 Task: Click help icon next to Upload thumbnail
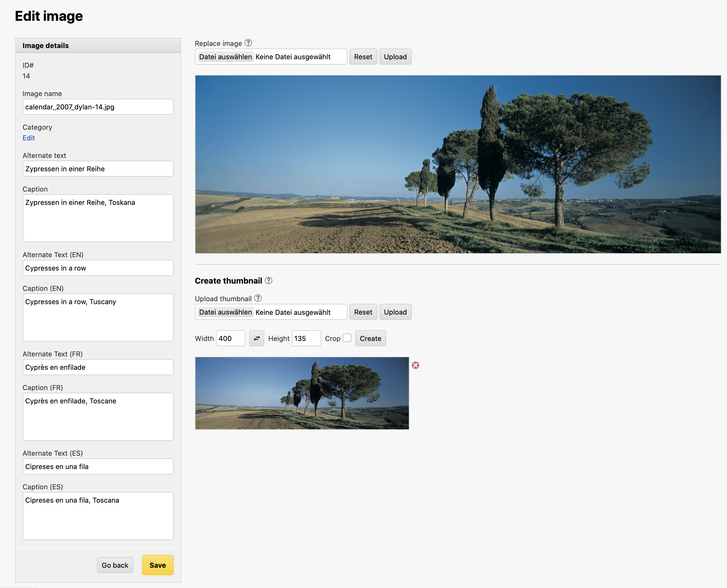tap(258, 298)
